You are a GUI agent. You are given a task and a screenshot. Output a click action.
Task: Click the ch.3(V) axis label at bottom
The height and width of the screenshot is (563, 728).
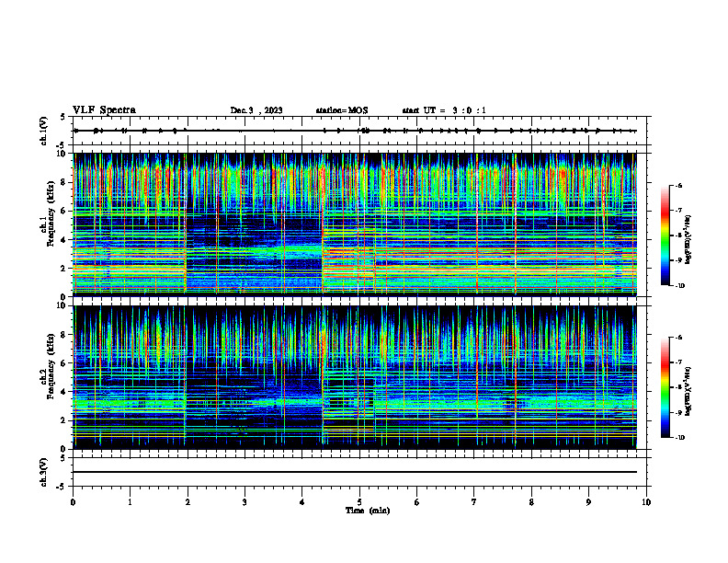[44, 472]
